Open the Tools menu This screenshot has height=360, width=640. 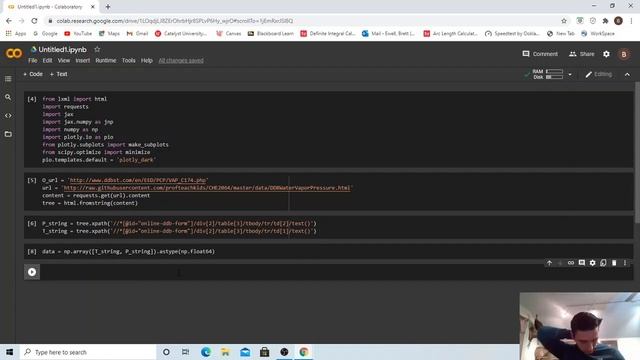(128, 60)
